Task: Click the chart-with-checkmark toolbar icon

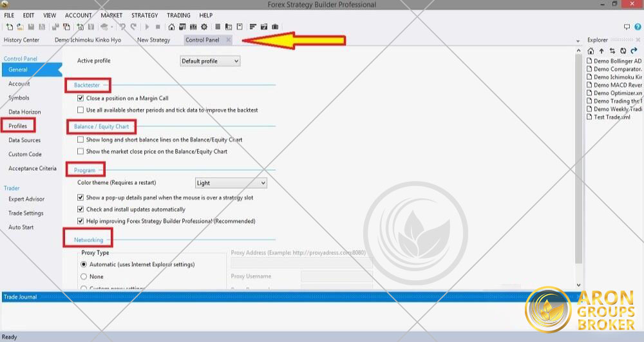Action: tap(264, 27)
